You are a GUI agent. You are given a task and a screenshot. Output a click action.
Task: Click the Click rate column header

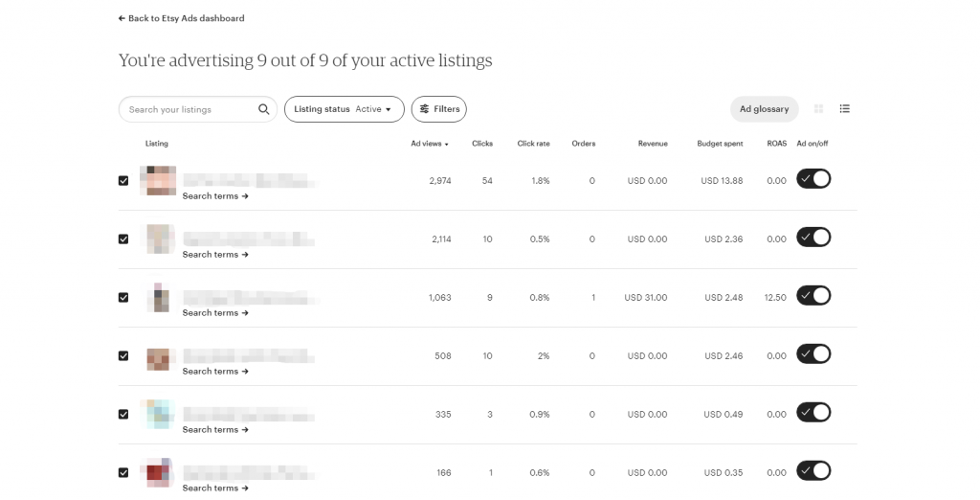click(x=533, y=144)
